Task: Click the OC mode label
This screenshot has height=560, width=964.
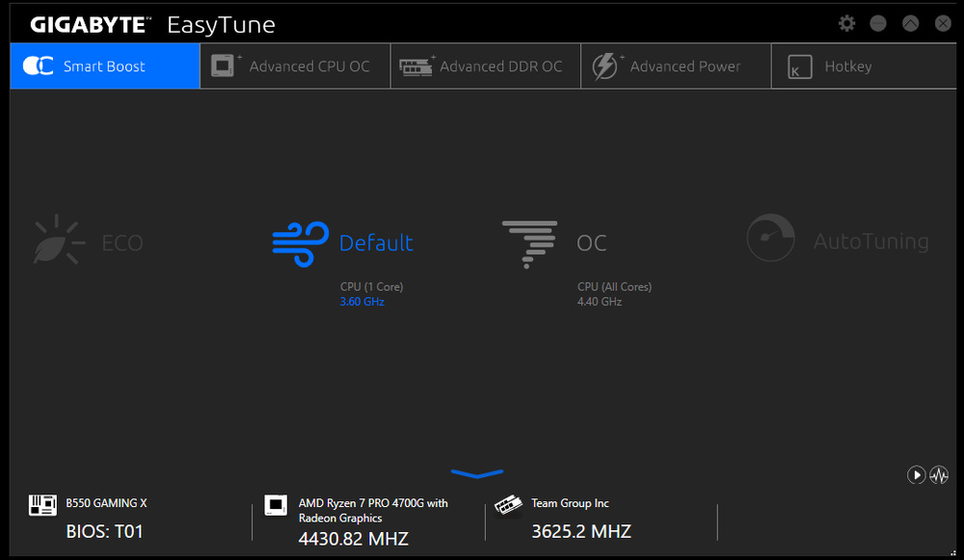Action: click(592, 243)
